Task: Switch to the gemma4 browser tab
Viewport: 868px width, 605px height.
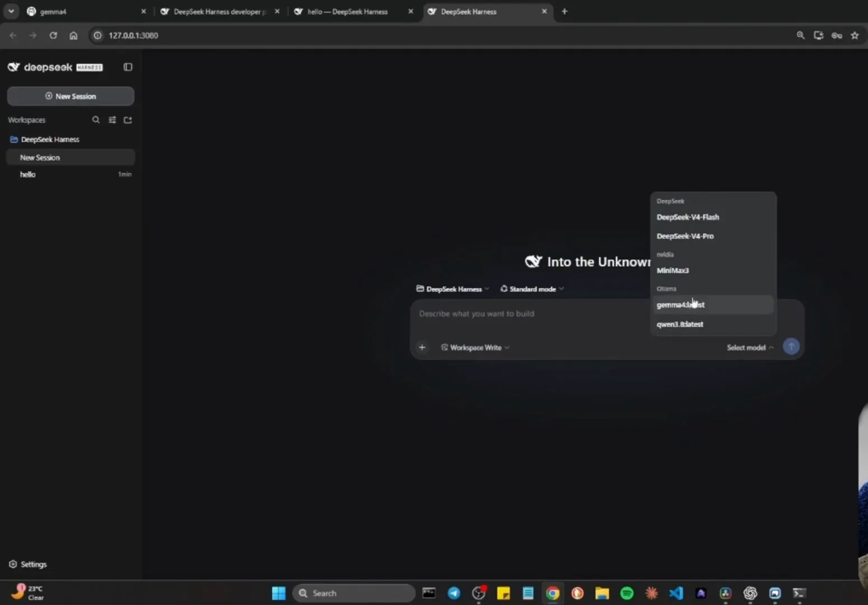Action: coord(84,11)
